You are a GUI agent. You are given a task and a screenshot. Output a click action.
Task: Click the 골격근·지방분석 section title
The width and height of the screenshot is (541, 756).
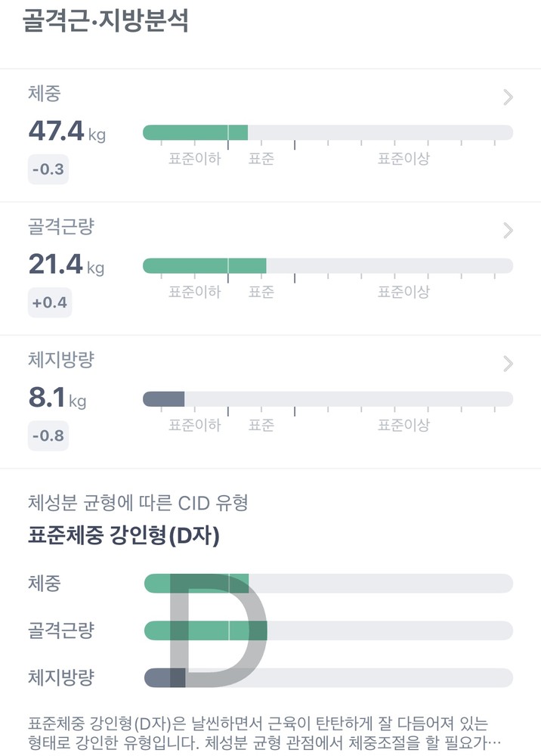[x=105, y=20]
